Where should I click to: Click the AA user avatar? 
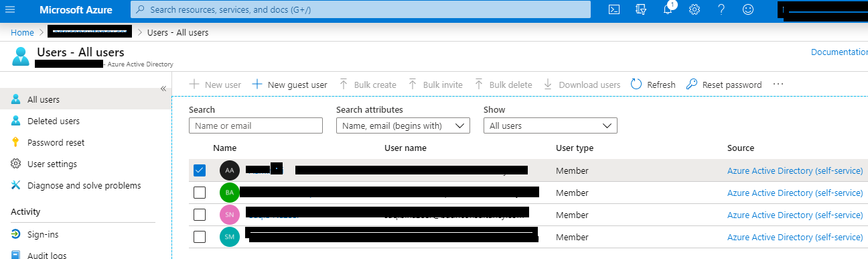point(230,170)
